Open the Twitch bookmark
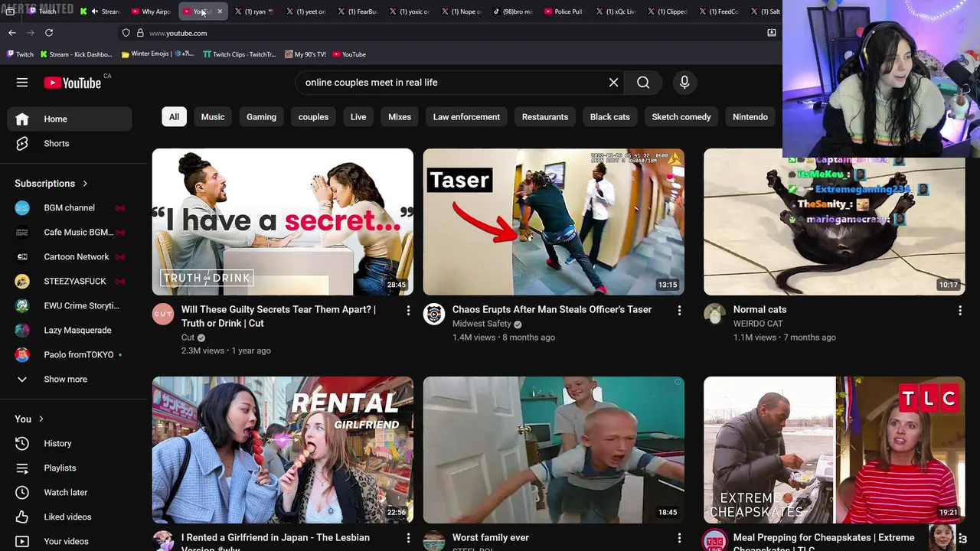The image size is (980, 551). [21, 54]
